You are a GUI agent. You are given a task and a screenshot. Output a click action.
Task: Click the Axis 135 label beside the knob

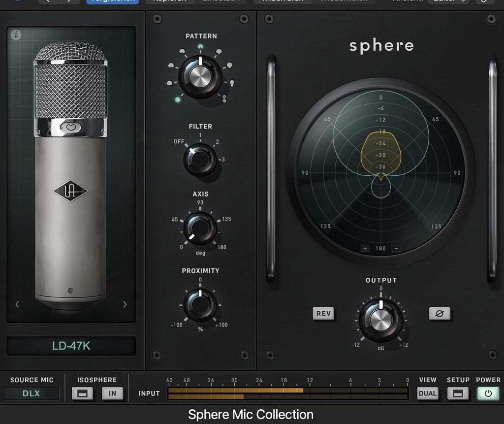(x=226, y=219)
